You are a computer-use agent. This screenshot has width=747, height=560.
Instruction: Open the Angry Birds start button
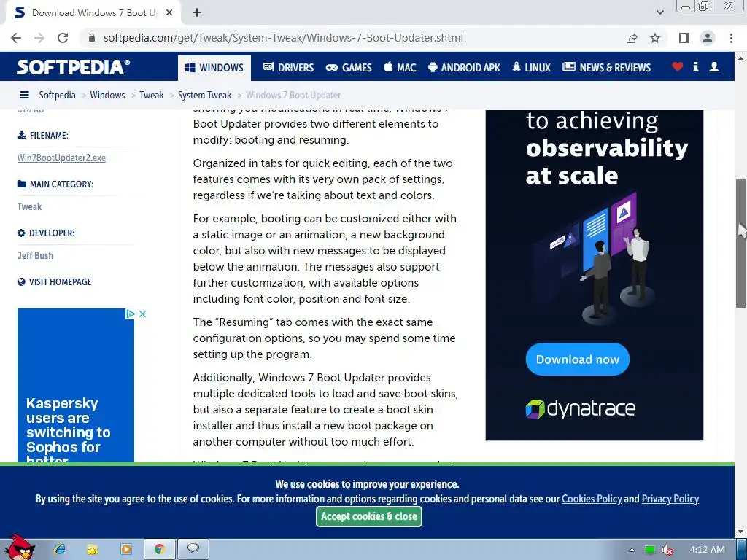click(x=19, y=548)
